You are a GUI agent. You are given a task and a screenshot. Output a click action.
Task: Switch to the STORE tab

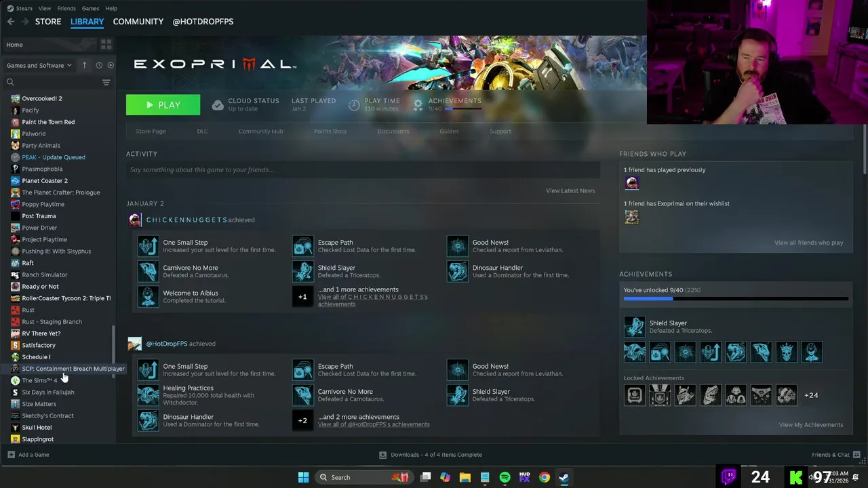(x=48, y=22)
